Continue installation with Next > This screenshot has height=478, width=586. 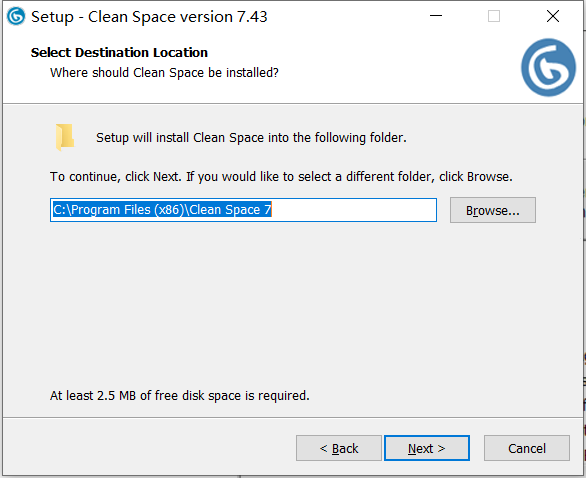[x=427, y=448]
